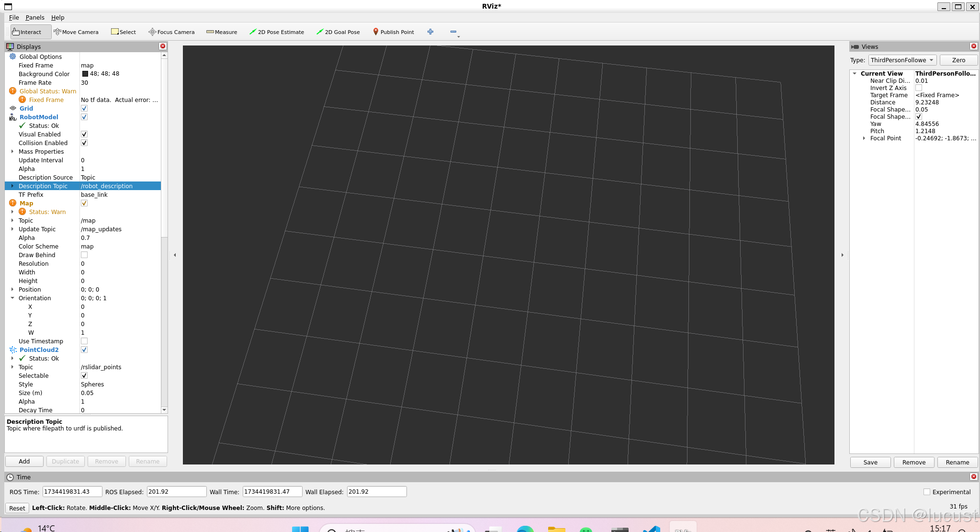The height and width of the screenshot is (532, 980).
Task: Collapse the right panel with the arrow handle
Action: coord(843,255)
